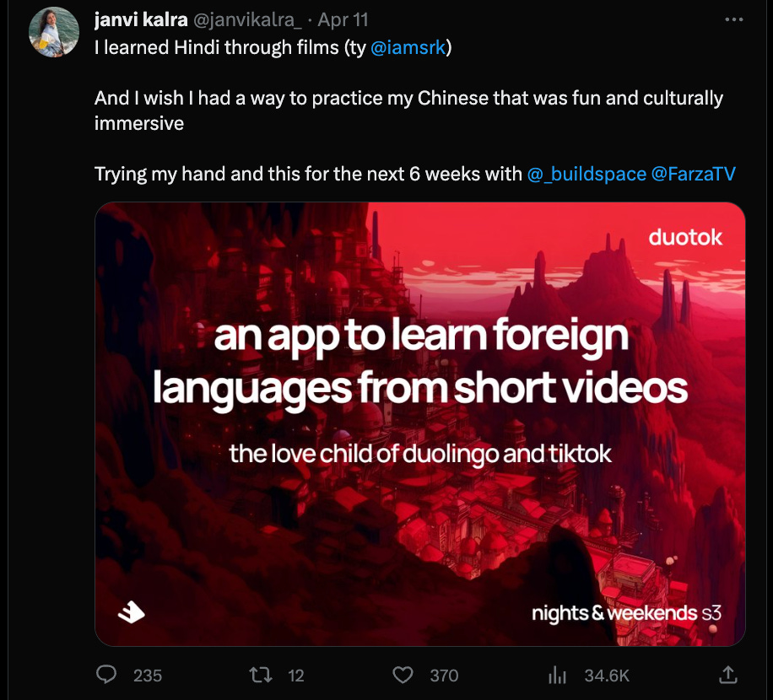
Task: Click the 12 reposts count
Action: (296, 676)
